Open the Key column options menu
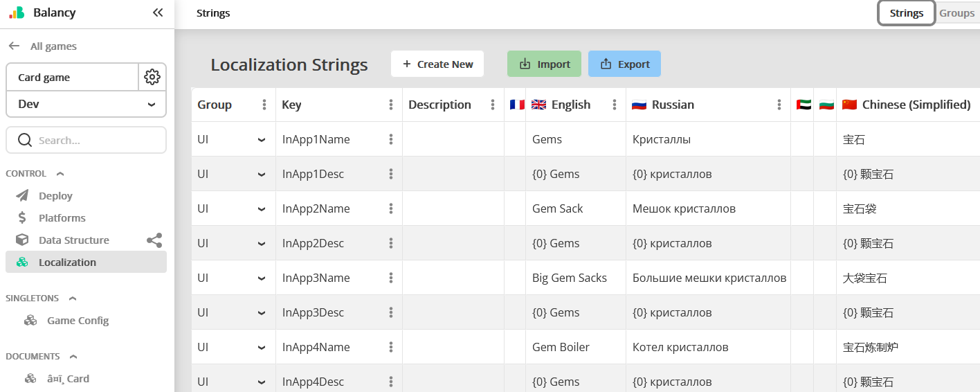The image size is (980, 392). (391, 105)
